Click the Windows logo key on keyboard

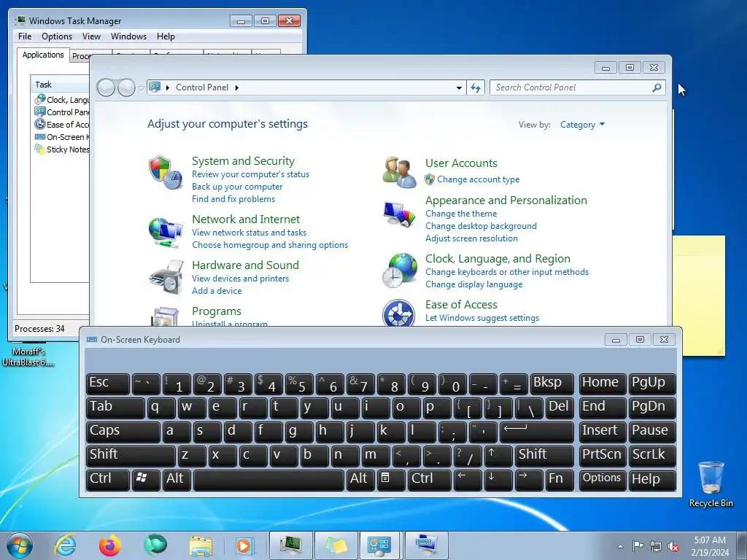click(x=145, y=479)
